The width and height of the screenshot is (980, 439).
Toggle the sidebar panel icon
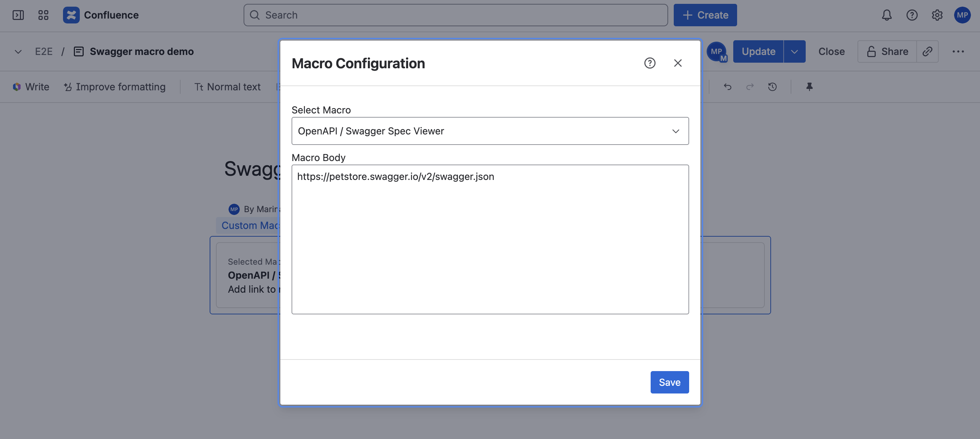point(18,15)
